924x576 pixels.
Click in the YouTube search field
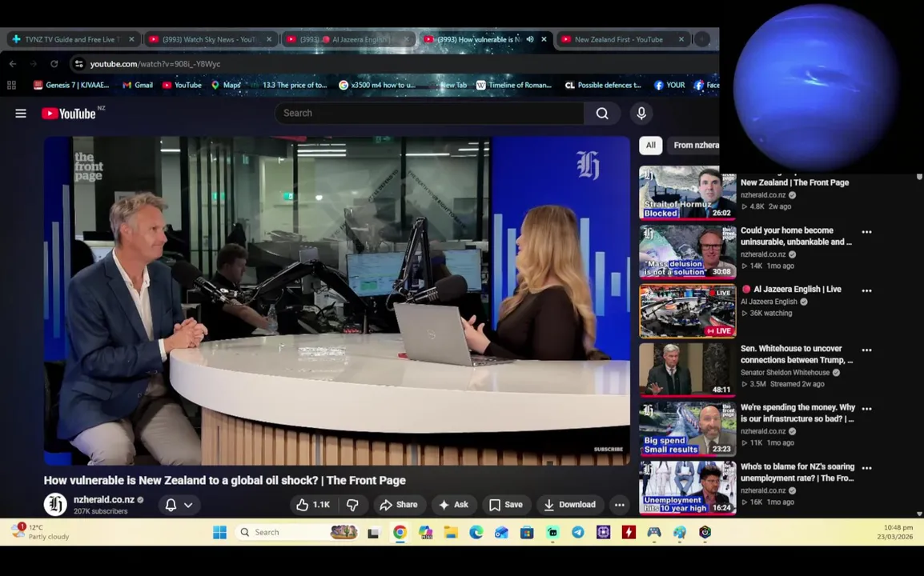(429, 113)
